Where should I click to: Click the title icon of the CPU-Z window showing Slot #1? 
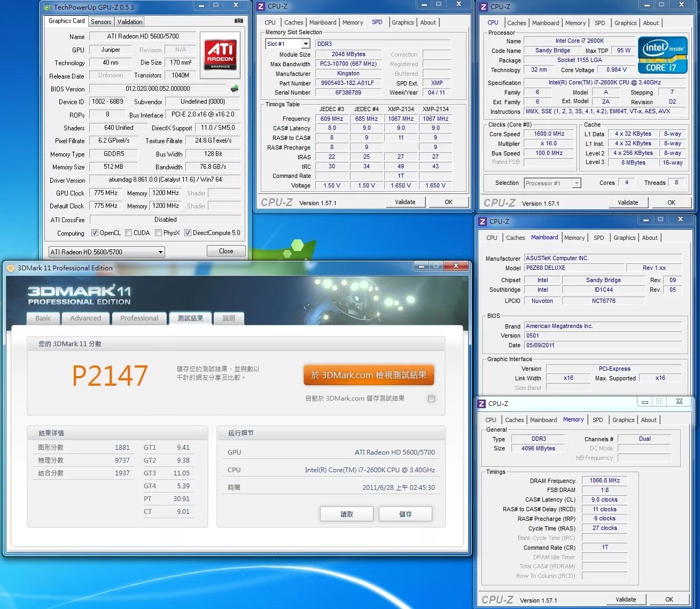click(261, 6)
